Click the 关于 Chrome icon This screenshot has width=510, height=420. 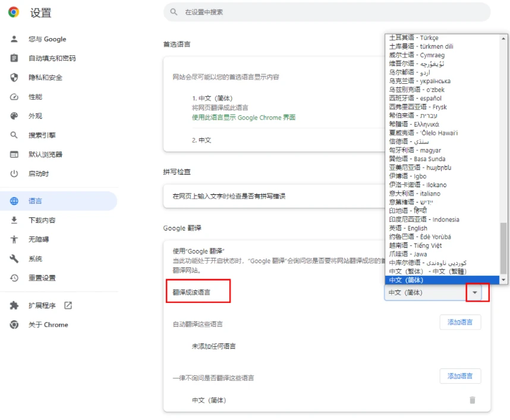tap(14, 324)
